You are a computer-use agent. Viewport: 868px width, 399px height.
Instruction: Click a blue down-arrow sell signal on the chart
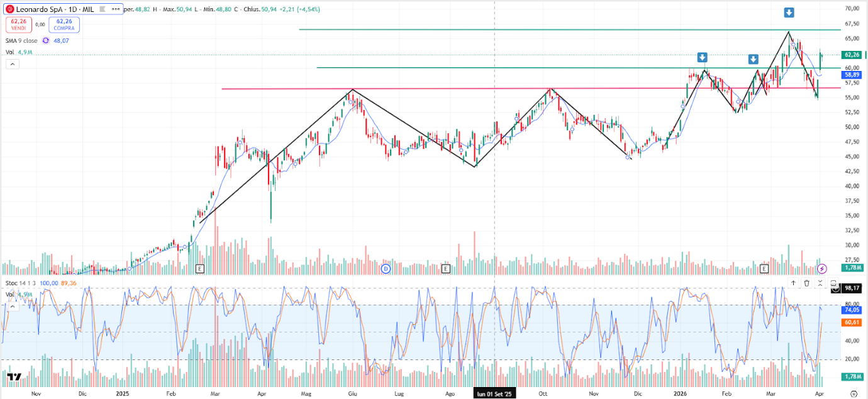[703, 57]
